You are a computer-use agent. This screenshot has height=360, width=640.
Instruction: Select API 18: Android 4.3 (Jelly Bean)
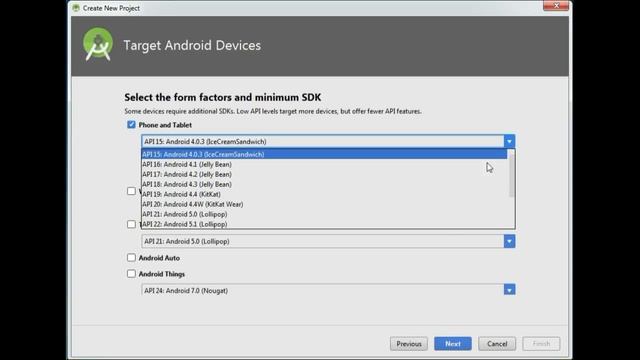324,184
